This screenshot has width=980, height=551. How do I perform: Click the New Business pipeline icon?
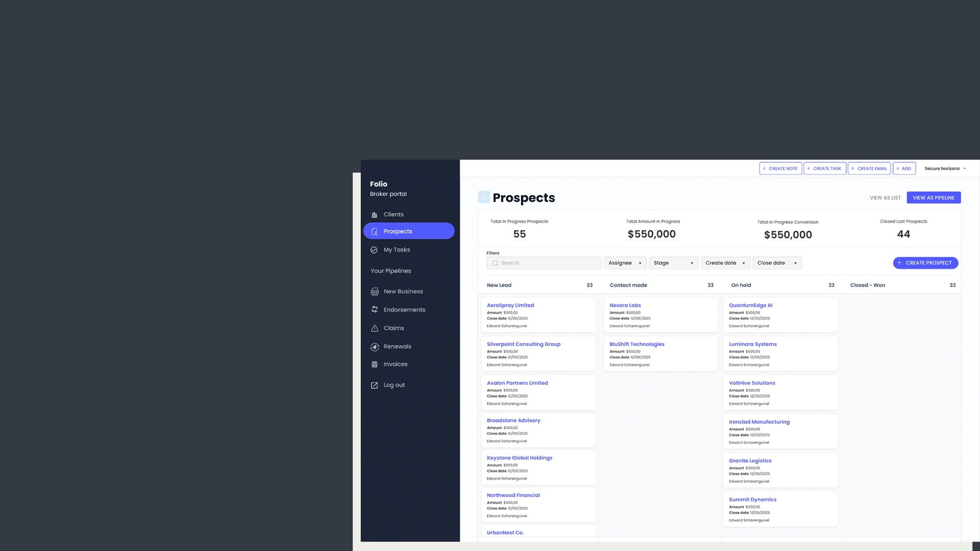coord(375,292)
